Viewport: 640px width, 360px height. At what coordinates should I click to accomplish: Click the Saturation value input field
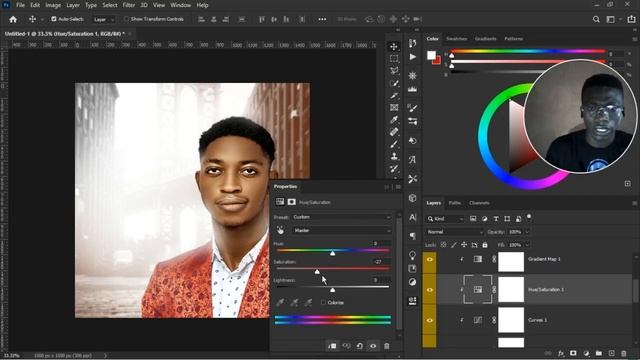point(380,262)
